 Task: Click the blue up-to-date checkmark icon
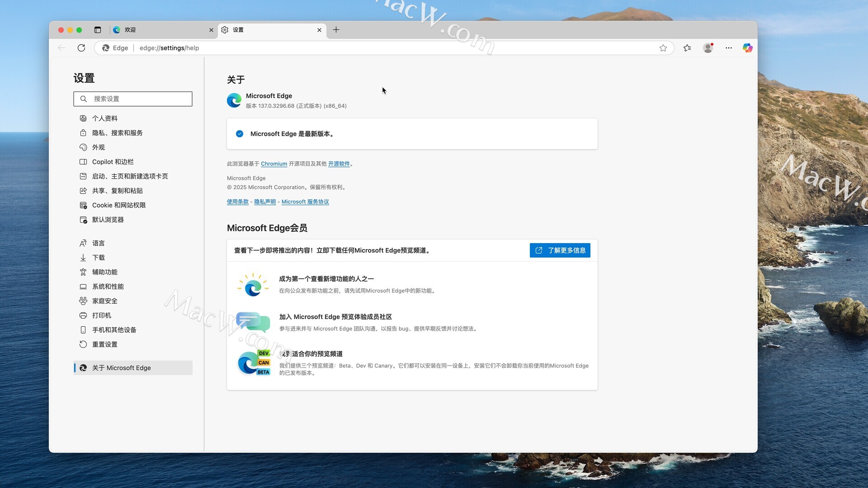pyautogui.click(x=240, y=134)
